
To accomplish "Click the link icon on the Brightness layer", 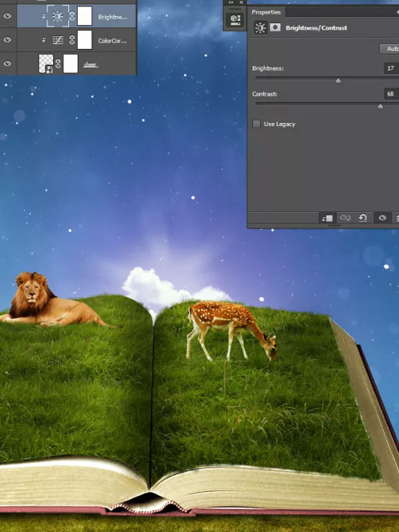I will click(72, 16).
